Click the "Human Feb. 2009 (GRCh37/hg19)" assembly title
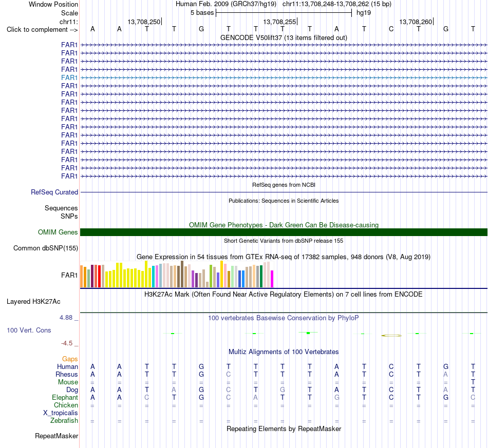This screenshot has width=488, height=448. [x=226, y=4]
